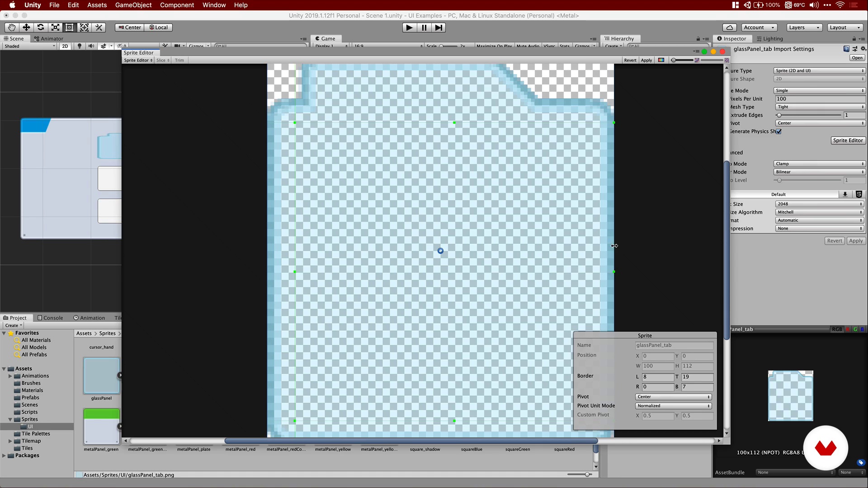The image size is (868, 488).
Task: Toggle RGB/alpha channel view in Sprite Editor
Action: [x=661, y=60]
